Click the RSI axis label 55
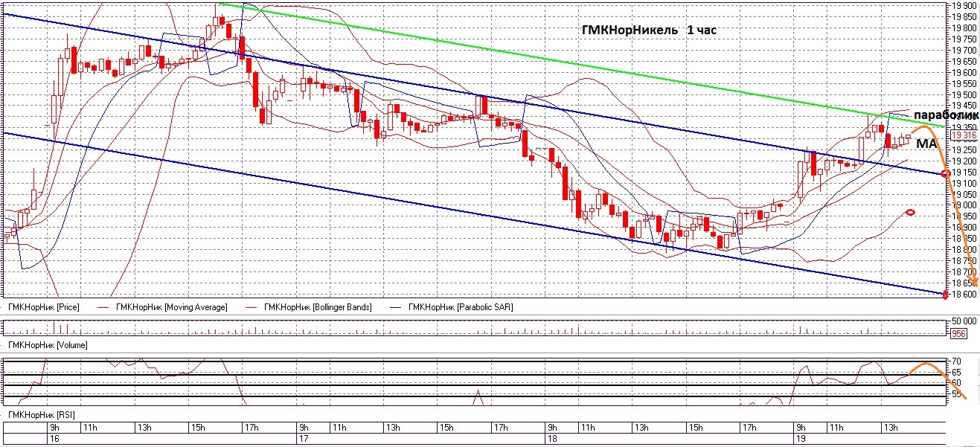This screenshot has width=980, height=447. point(955,394)
